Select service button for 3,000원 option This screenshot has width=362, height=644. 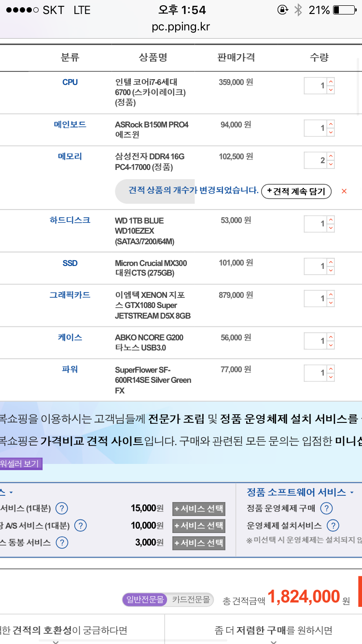coord(199,543)
